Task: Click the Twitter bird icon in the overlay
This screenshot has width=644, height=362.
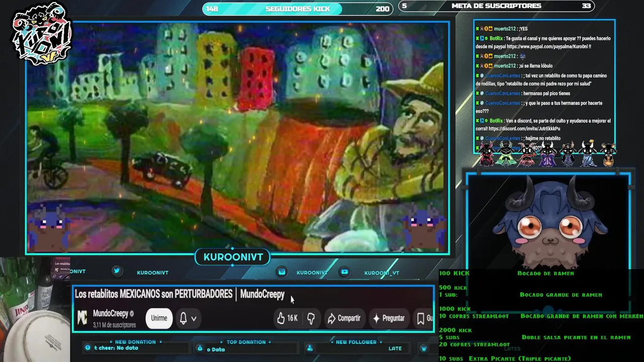Action: pos(117,271)
